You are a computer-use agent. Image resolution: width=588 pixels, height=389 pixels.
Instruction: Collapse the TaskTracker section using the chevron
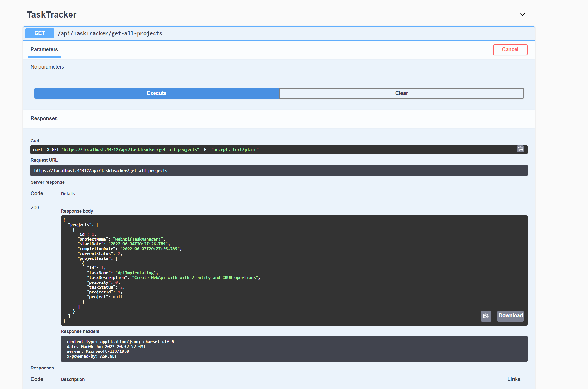522,14
